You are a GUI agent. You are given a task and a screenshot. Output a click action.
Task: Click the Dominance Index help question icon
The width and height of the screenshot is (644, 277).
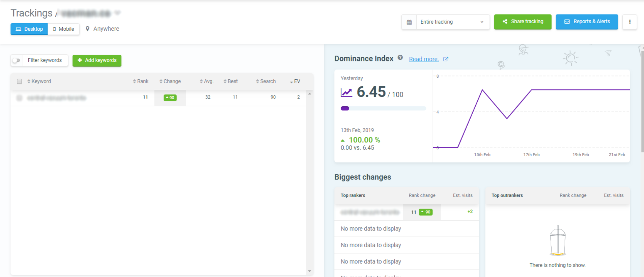[400, 58]
